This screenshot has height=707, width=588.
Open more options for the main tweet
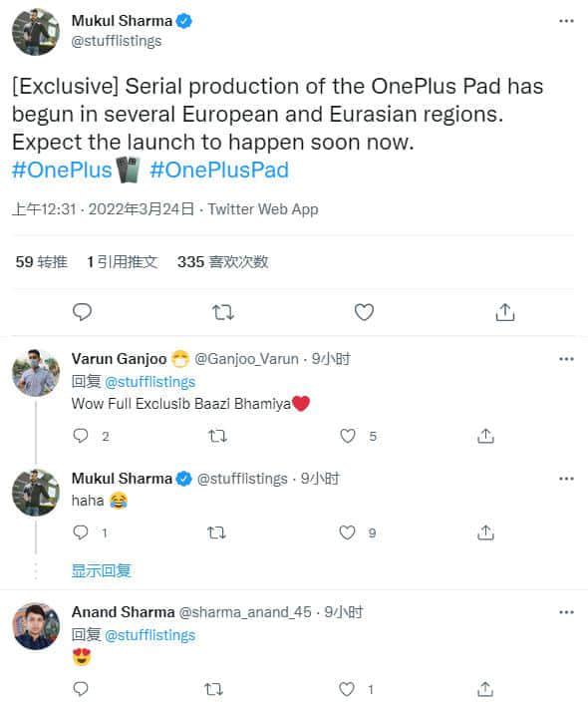click(x=566, y=21)
